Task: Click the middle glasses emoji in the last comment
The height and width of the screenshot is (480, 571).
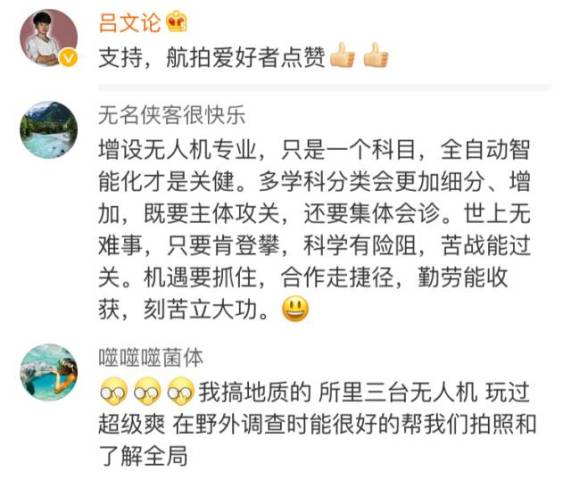Action: [147, 392]
